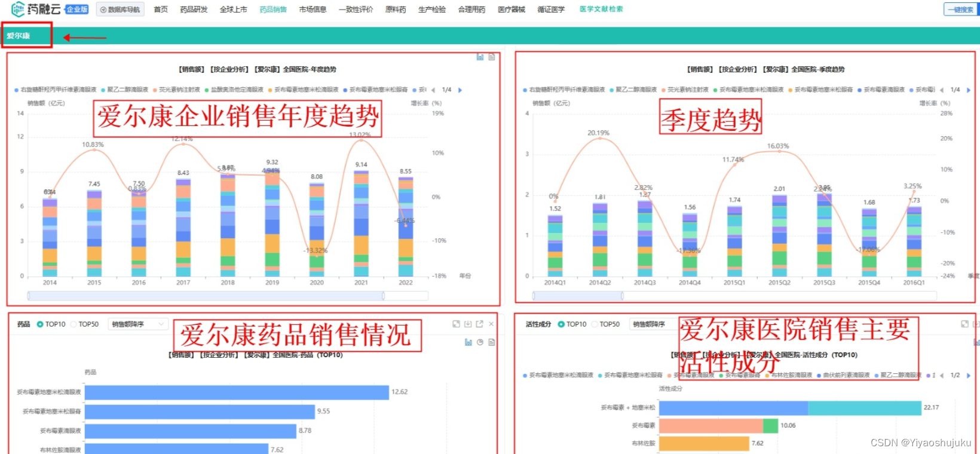The image size is (980, 454).
Task: Click 妥布霉素地塞米松眼膏 bar valued 9.55
Action: point(200,412)
